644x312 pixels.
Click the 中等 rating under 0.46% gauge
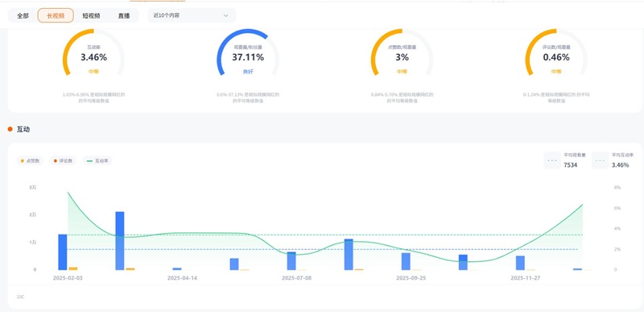coord(556,72)
